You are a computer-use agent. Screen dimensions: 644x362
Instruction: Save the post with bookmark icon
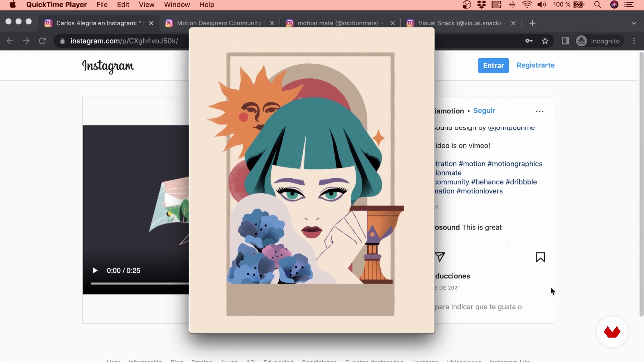(541, 257)
